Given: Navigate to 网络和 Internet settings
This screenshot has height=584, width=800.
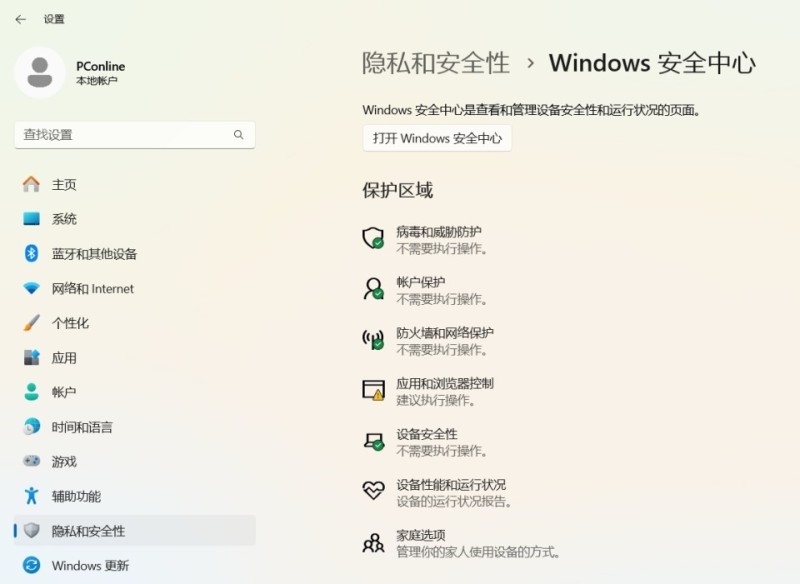Looking at the screenshot, I should [x=92, y=289].
